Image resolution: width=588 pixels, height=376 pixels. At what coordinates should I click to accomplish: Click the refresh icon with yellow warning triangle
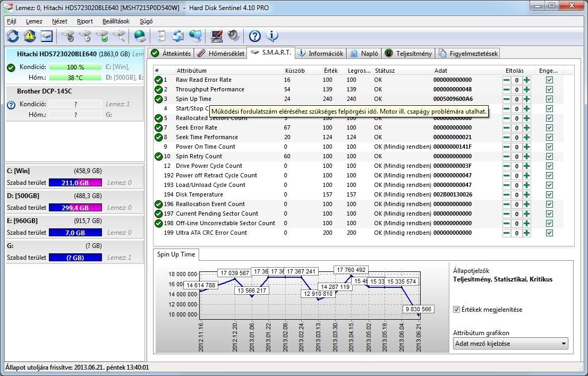30,36
